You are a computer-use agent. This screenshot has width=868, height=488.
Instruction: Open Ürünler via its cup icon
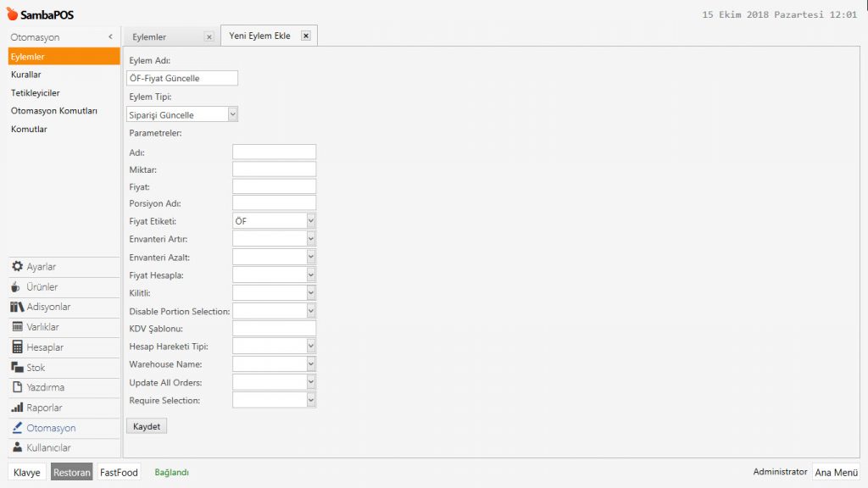[x=17, y=287]
